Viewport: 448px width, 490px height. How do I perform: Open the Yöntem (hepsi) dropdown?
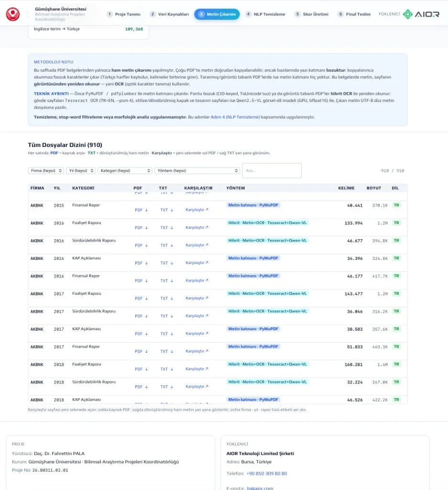click(197, 171)
